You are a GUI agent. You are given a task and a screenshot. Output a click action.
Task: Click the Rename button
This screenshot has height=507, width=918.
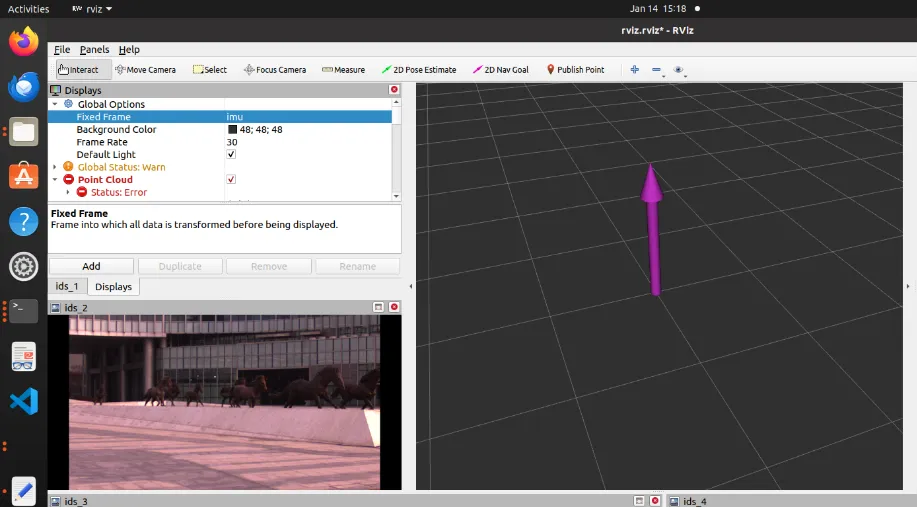(x=358, y=266)
